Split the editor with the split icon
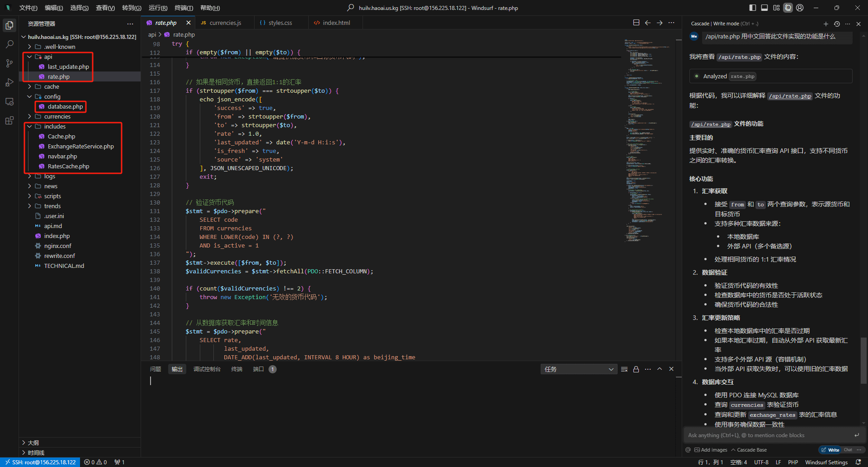Screen dimensions: 868x467 coord(636,23)
